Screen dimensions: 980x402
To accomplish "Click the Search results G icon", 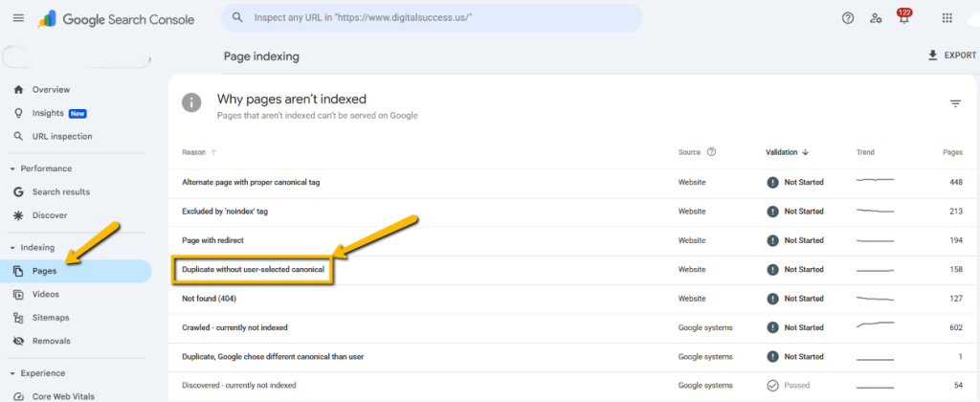I will click(19, 192).
